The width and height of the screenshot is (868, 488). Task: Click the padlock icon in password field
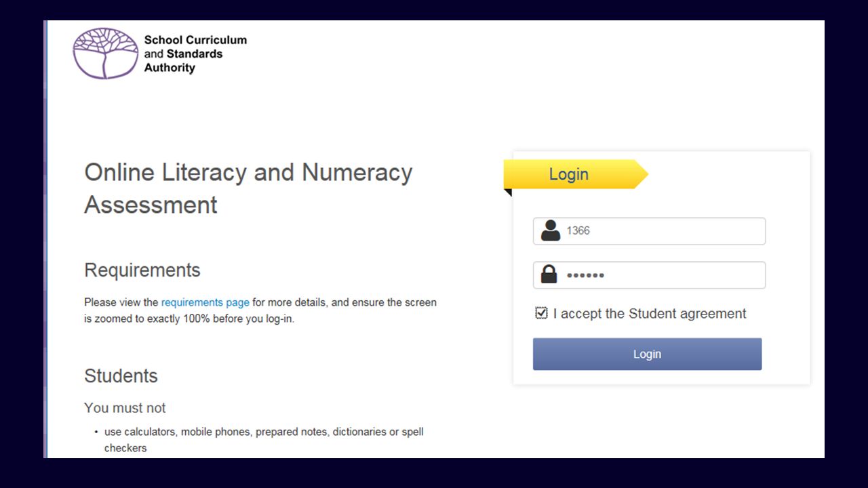549,274
